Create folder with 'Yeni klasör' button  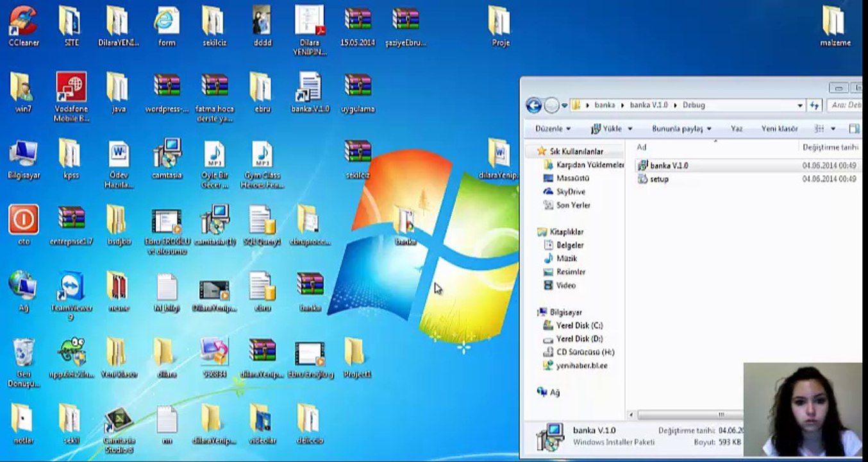(780, 129)
